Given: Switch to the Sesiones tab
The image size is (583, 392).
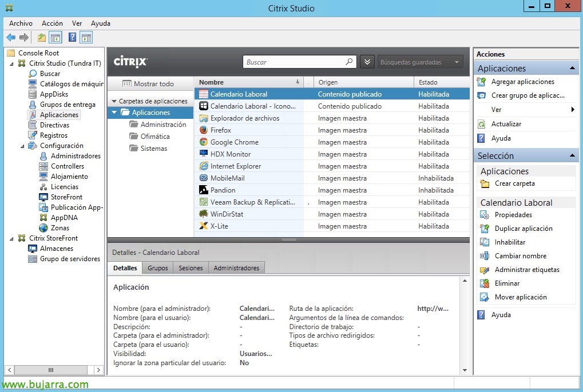Looking at the screenshot, I should click(191, 268).
